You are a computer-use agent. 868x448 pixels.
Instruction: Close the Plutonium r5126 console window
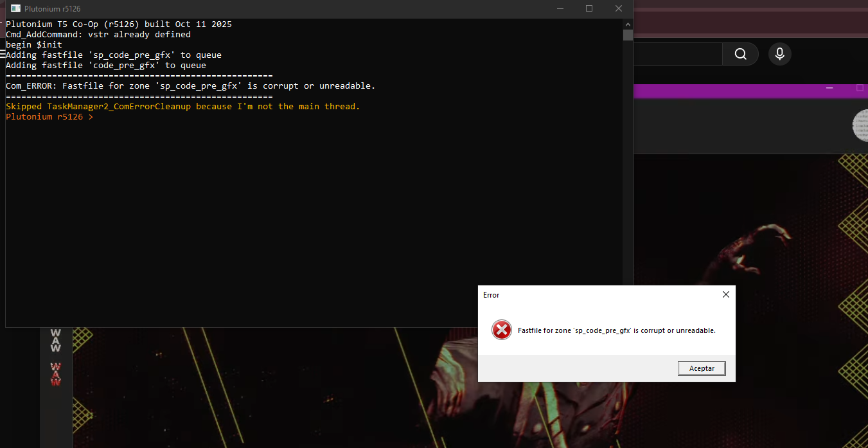[x=618, y=9]
